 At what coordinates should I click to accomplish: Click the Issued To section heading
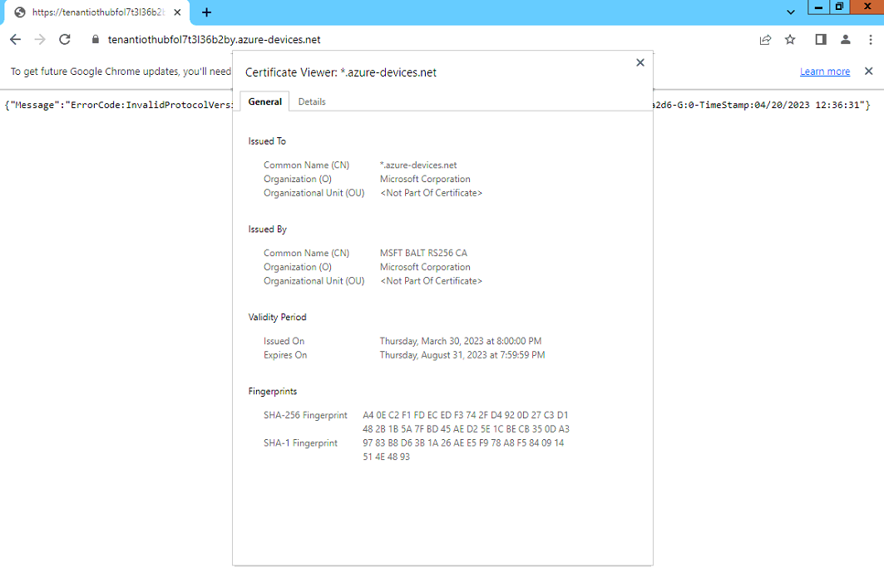[267, 141]
